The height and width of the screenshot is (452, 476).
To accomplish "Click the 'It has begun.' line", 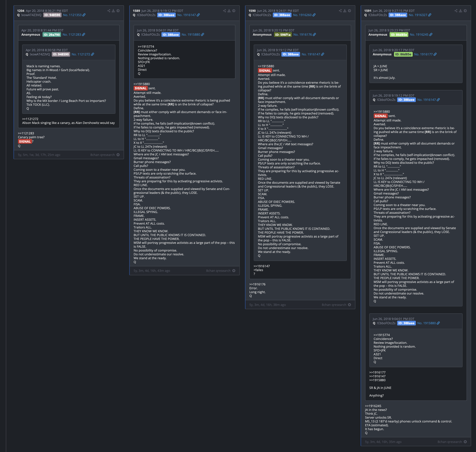I will coord(375,429).
